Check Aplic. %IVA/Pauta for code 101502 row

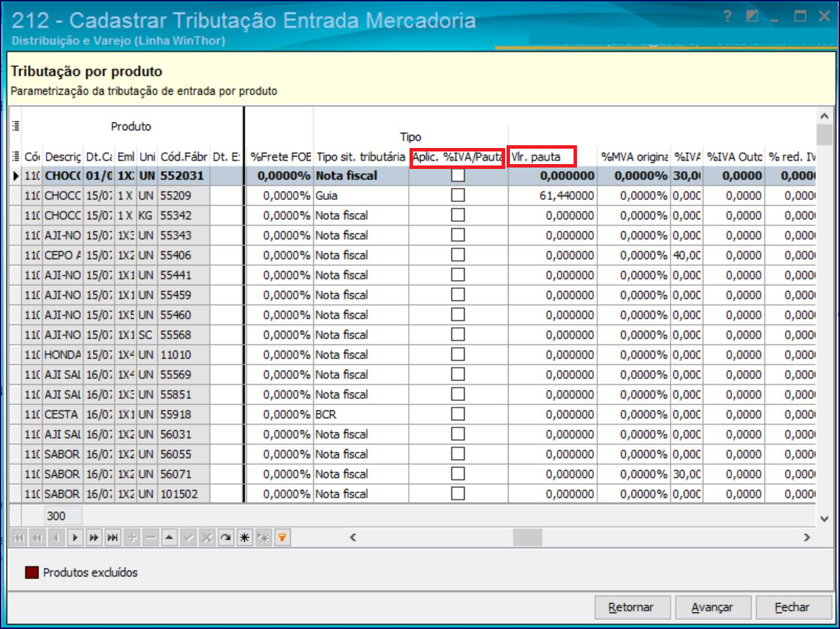458,494
